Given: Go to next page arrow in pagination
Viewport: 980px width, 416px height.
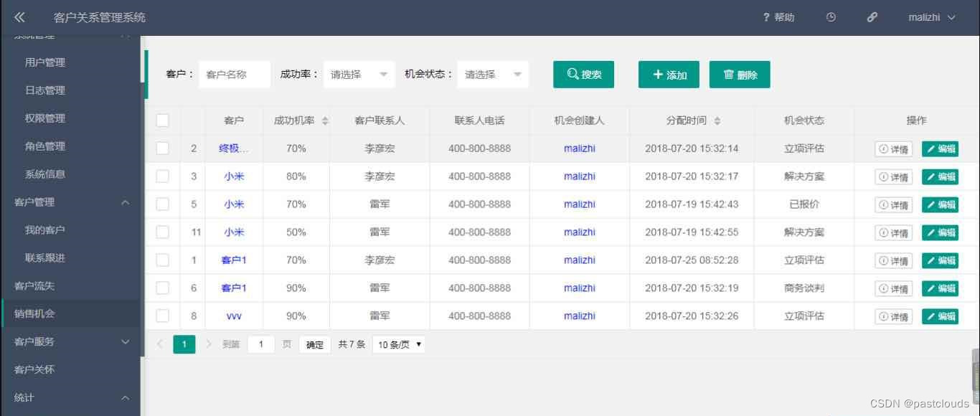Looking at the screenshot, I should [x=209, y=344].
